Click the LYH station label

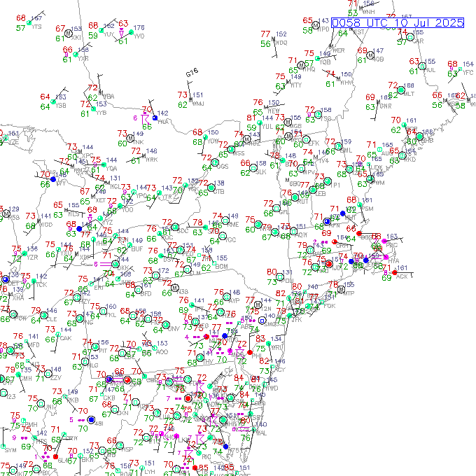pos(149,471)
